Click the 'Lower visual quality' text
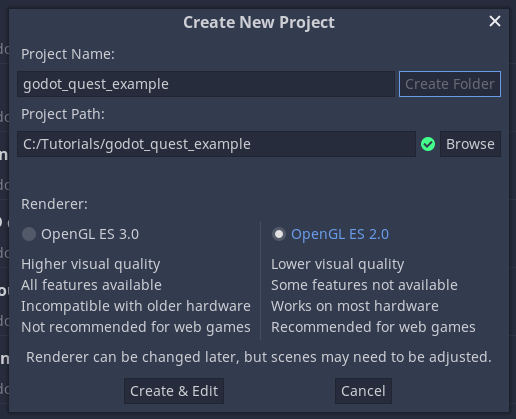This screenshot has height=419, width=516. click(338, 264)
